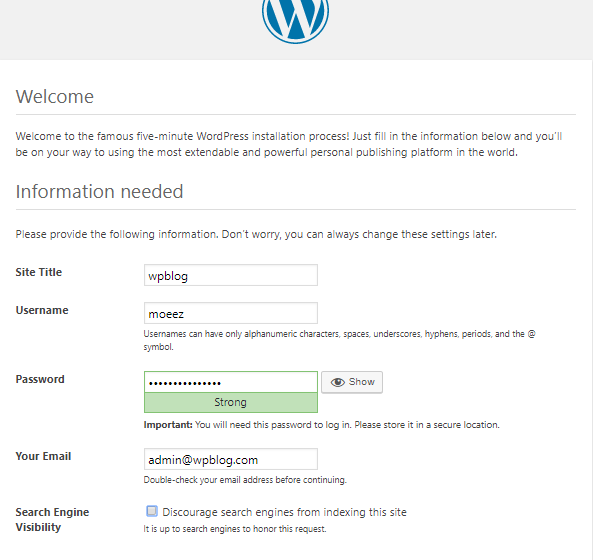
Task: Select the Username field containing moeez
Action: [231, 313]
